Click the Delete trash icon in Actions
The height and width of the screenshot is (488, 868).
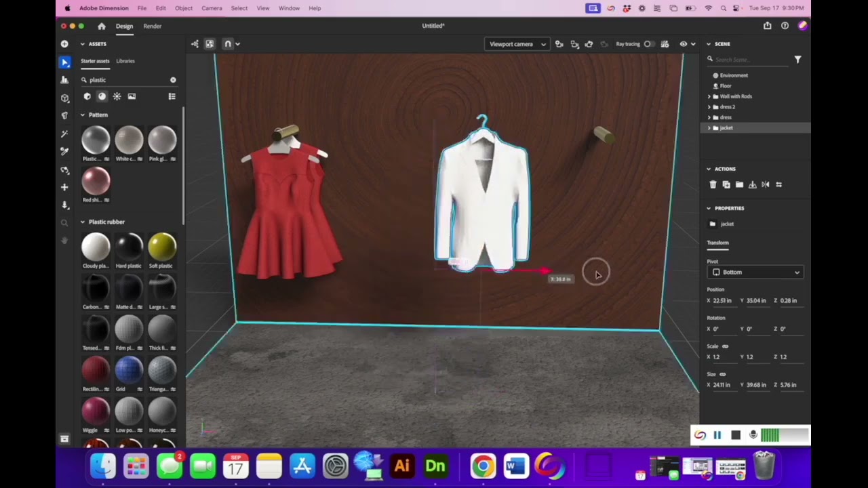click(713, 184)
